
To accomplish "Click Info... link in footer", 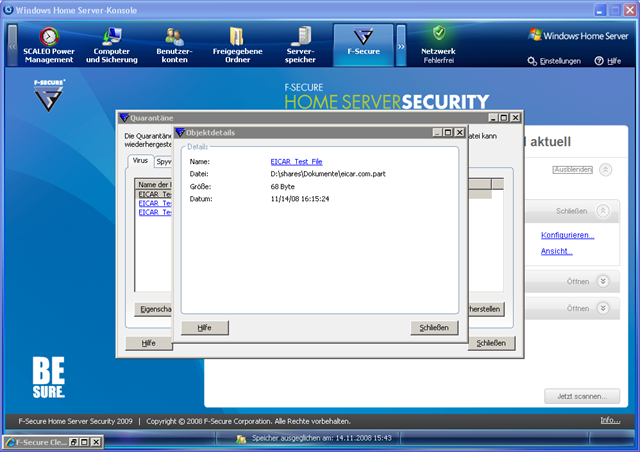I will [x=610, y=421].
